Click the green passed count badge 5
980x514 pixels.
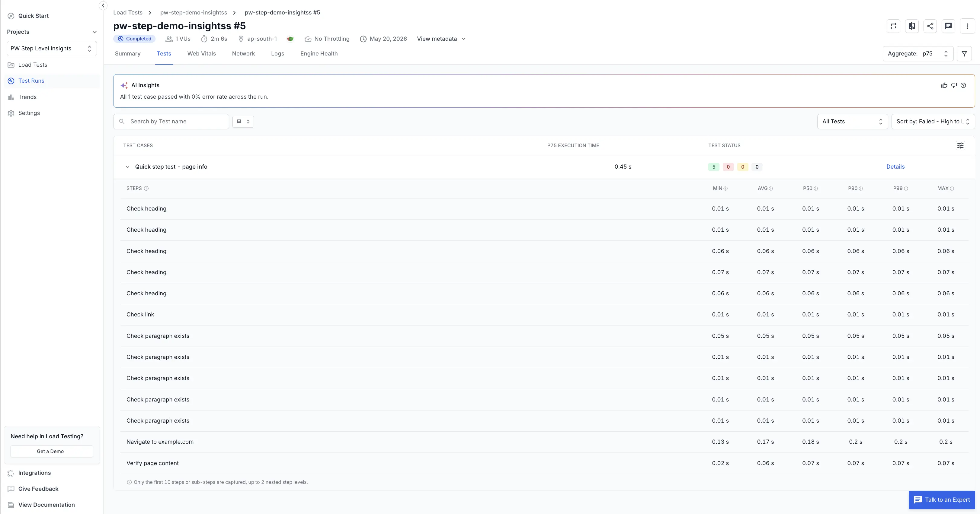(x=714, y=167)
